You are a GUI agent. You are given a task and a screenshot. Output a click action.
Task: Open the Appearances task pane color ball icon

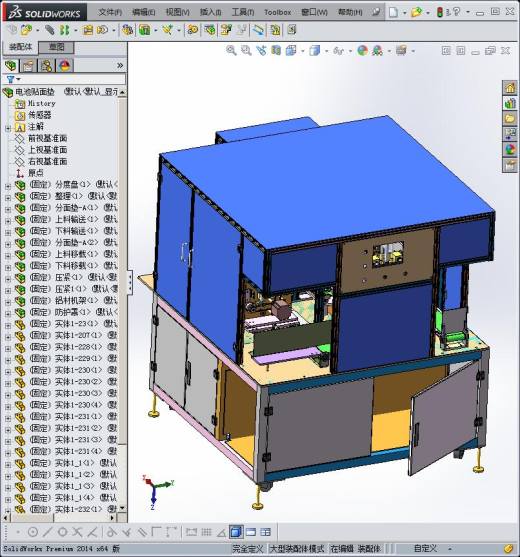(x=510, y=150)
